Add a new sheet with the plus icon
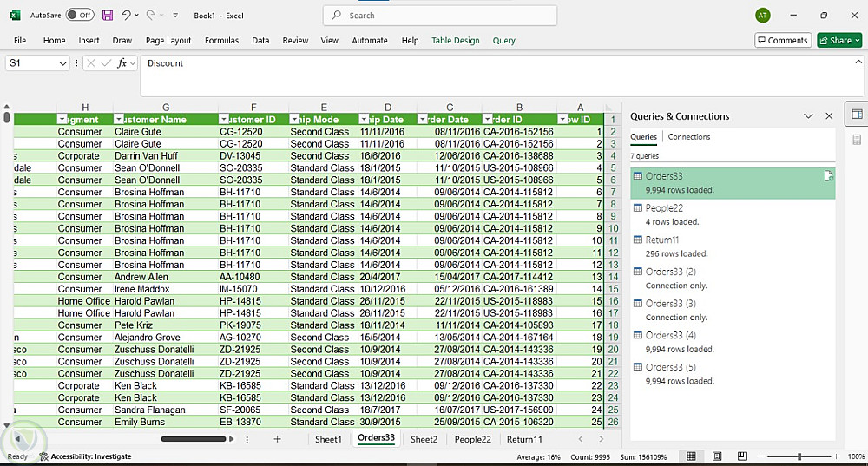The image size is (868, 466). tap(277, 439)
